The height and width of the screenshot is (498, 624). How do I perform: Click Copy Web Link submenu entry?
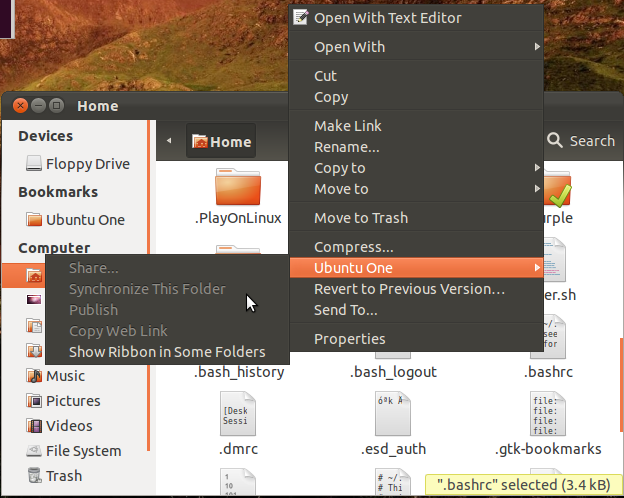[x=167, y=331]
